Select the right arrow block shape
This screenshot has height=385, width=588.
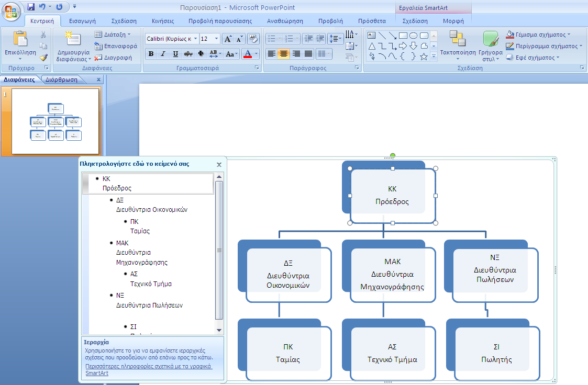tap(403, 46)
